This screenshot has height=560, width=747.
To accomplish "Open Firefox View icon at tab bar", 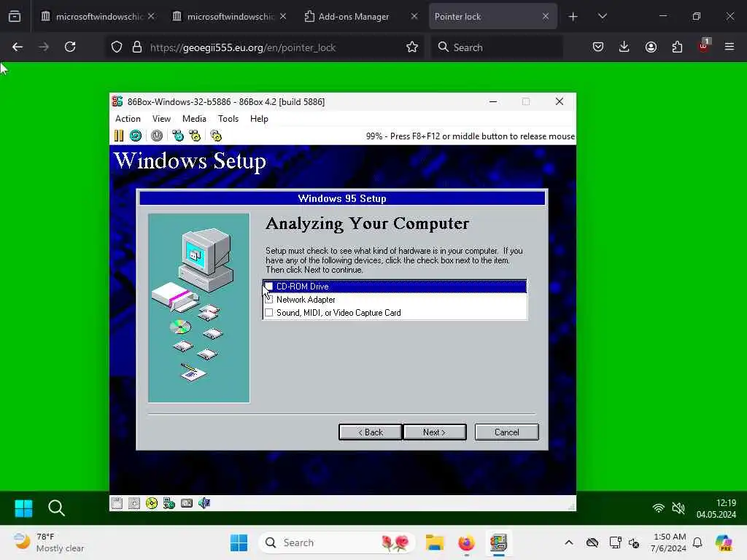I will pos(15,17).
